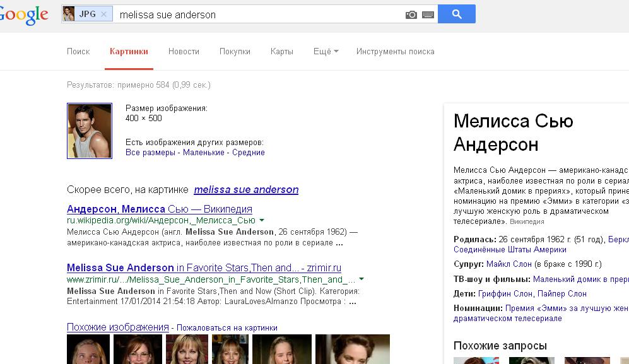Expand the dropdown arrow next to ru.wikipedia.org URL
The width and height of the screenshot is (629, 364).
262,220
